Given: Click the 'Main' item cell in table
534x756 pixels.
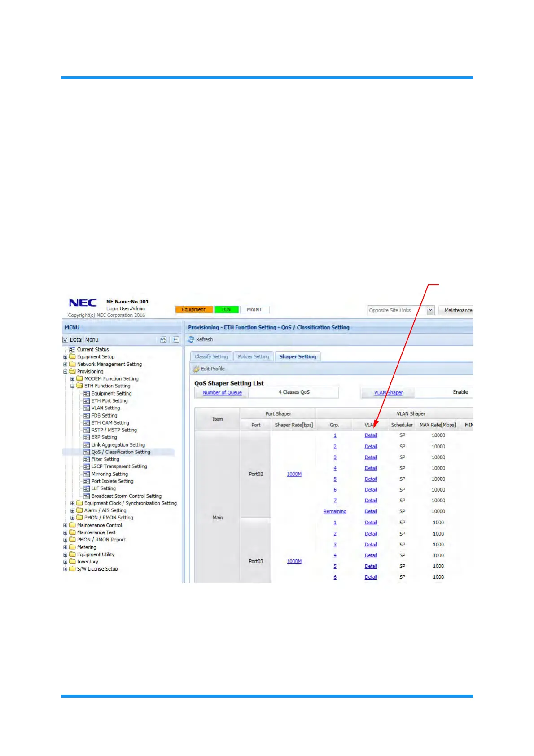Looking at the screenshot, I should tap(218, 506).
